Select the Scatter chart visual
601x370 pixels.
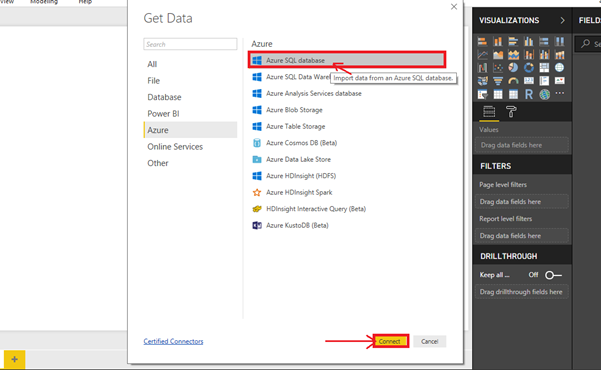tap(498, 68)
